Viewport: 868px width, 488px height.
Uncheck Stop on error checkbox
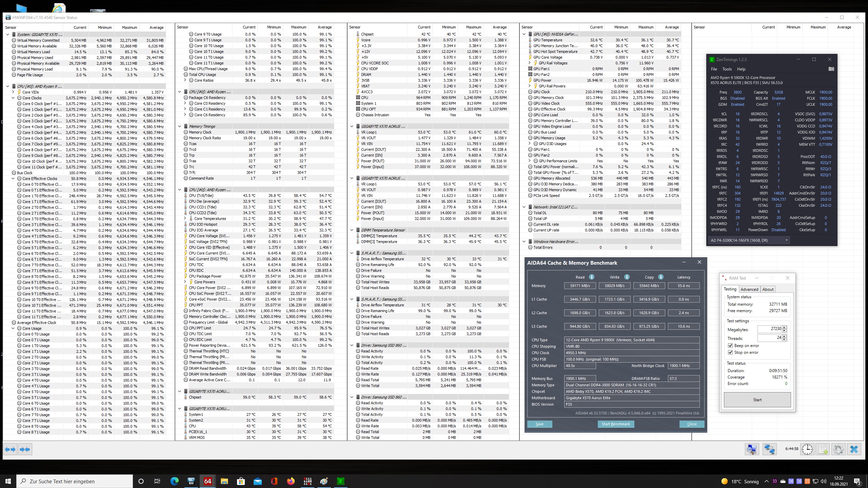coord(730,352)
